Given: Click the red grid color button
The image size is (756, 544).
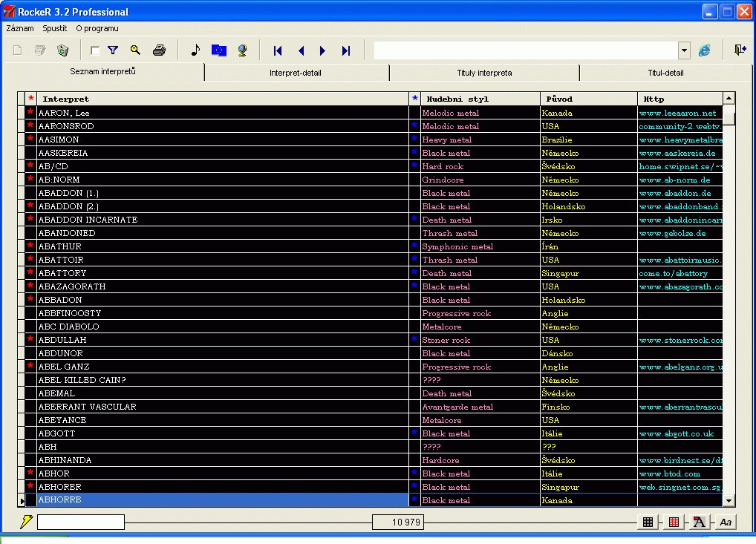Looking at the screenshot, I should click(x=674, y=522).
